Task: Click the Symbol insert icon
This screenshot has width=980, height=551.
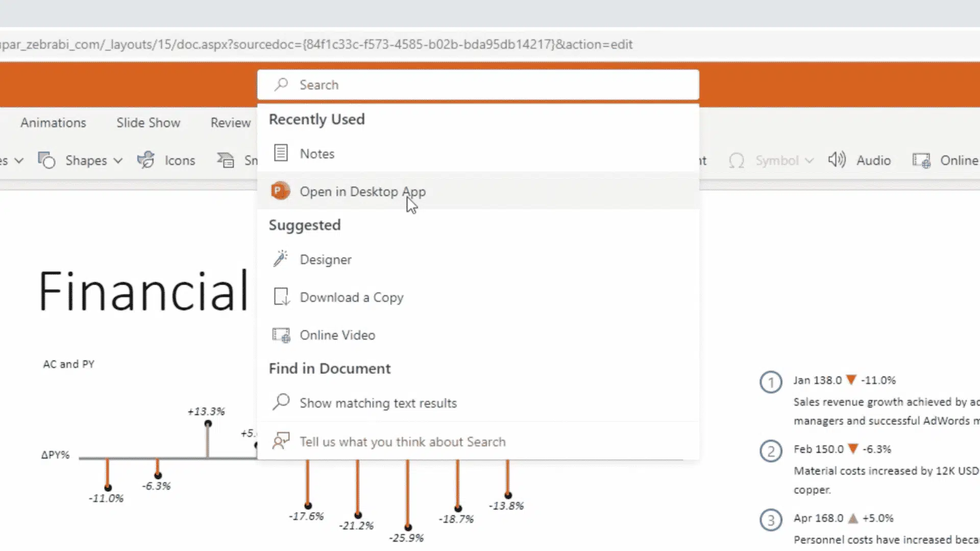Action: point(737,160)
